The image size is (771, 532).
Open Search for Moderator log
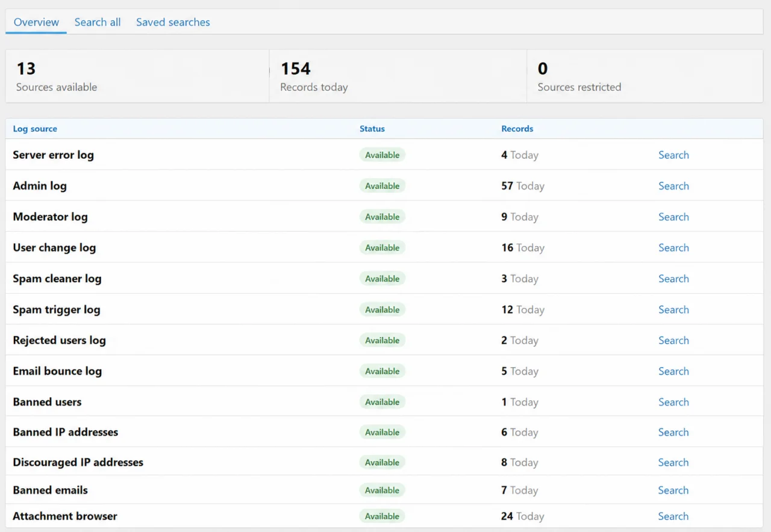(673, 217)
